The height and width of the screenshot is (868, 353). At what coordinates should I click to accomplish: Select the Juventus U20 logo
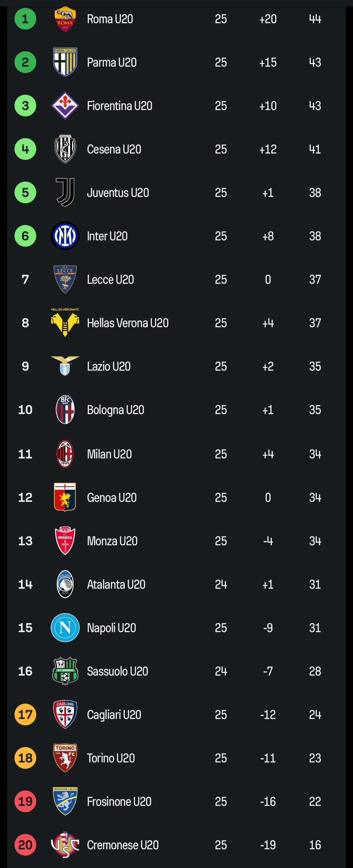coord(65,192)
